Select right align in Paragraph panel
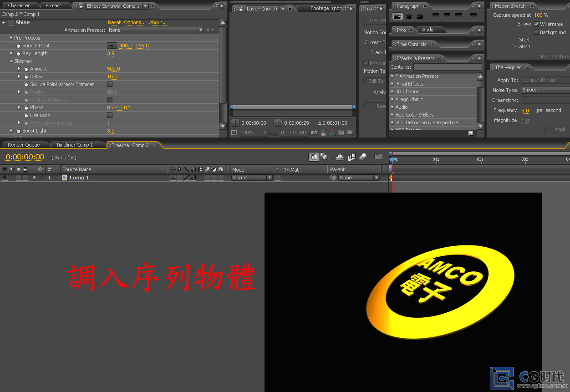570x392 pixels. pyautogui.click(x=420, y=16)
